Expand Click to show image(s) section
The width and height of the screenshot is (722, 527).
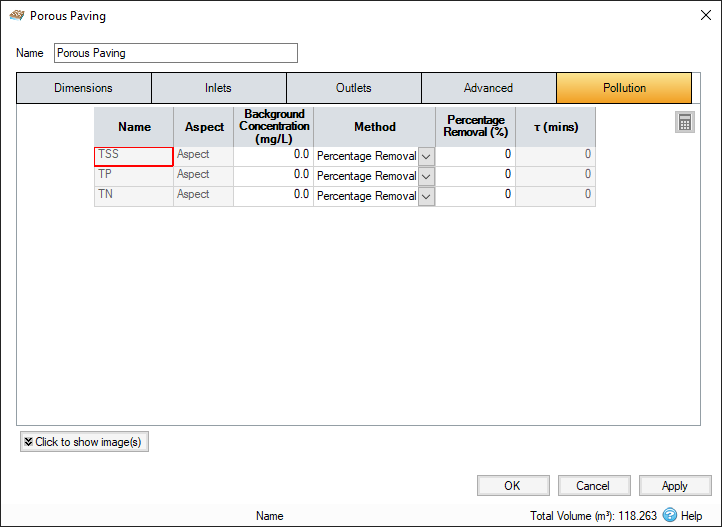pyautogui.click(x=84, y=442)
